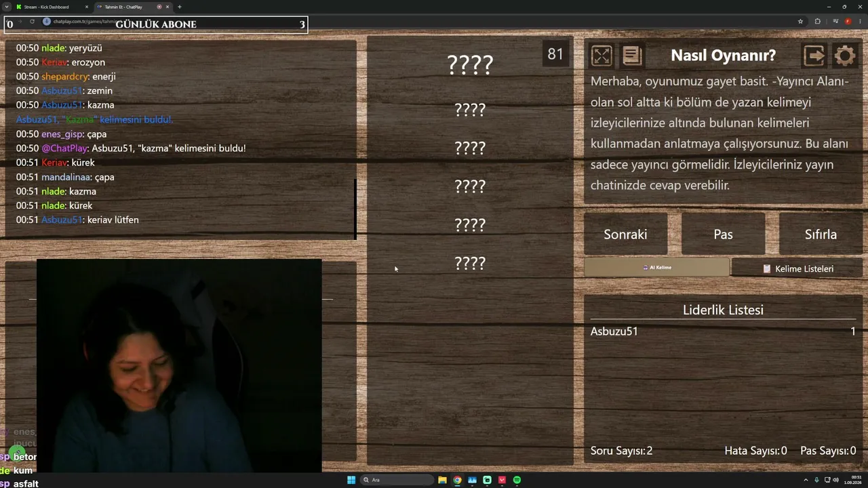Click the Asbuzu51 leaderboard entry
This screenshot has width=868, height=488.
723,331
